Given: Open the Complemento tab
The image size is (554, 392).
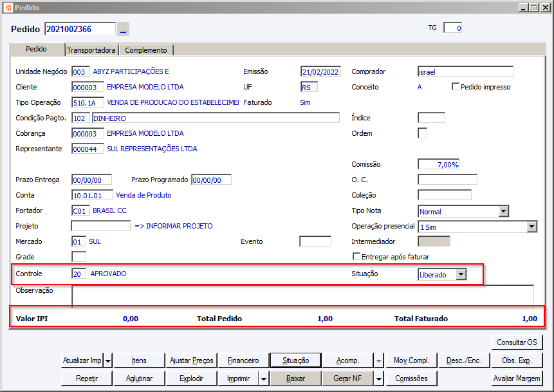Looking at the screenshot, I should (x=146, y=50).
